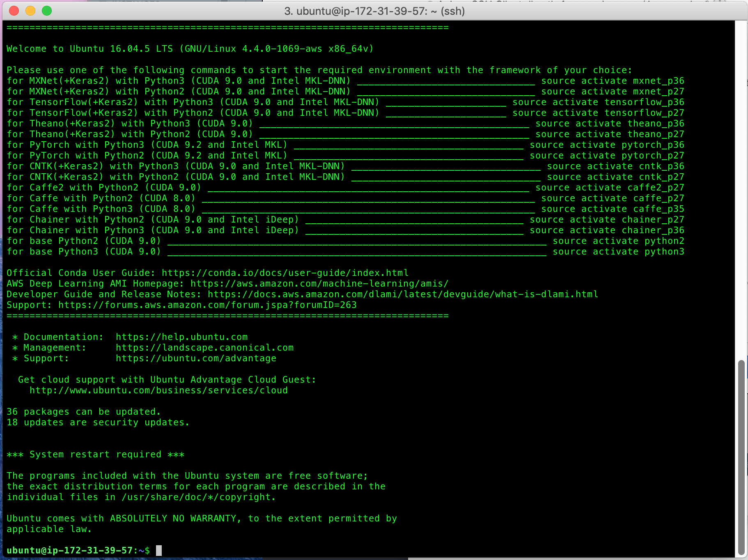Click the "source activate tensorflow_p36" command text
This screenshot has width=748, height=560.
598,102
